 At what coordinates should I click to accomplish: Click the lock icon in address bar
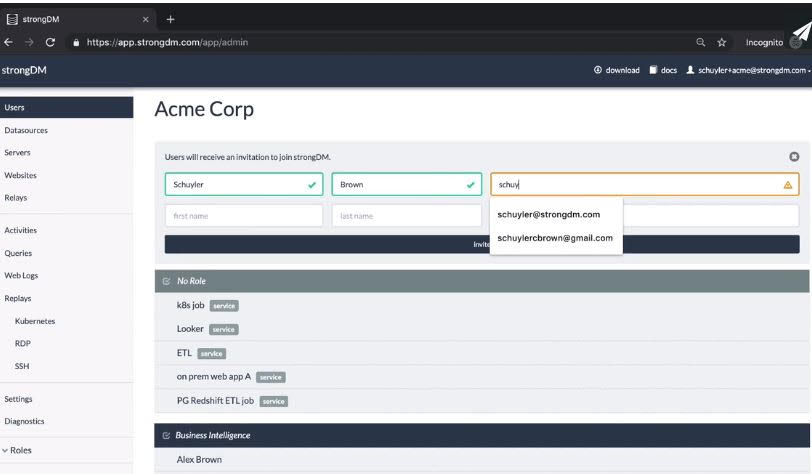click(76, 42)
